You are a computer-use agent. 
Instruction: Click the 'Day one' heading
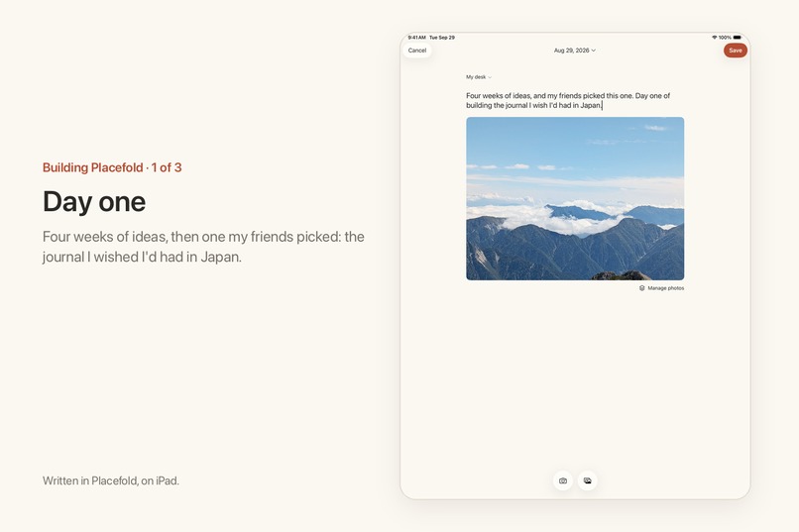pos(94,201)
